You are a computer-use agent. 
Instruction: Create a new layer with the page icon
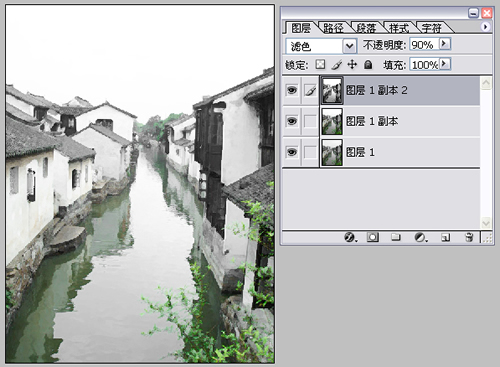pyautogui.click(x=446, y=237)
